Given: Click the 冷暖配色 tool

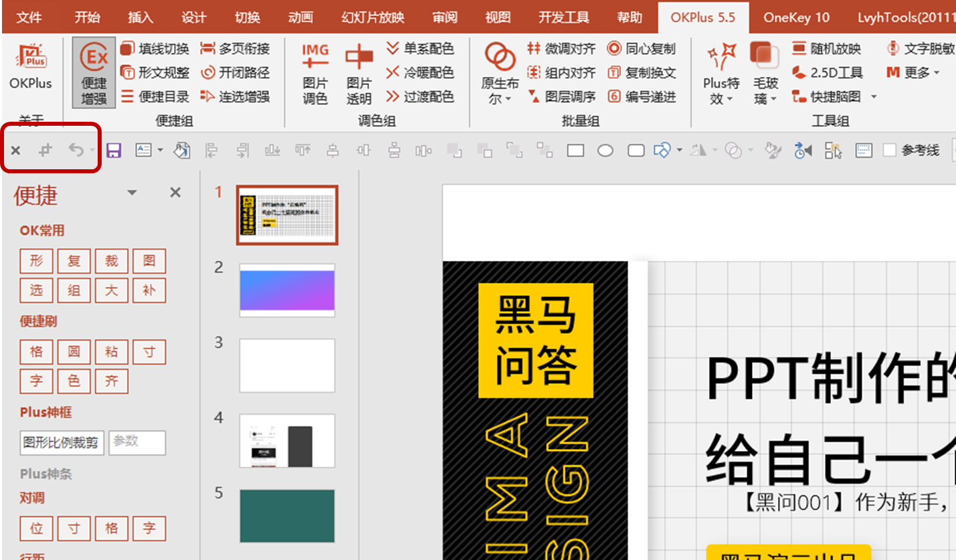Looking at the screenshot, I should pyautogui.click(x=420, y=73).
